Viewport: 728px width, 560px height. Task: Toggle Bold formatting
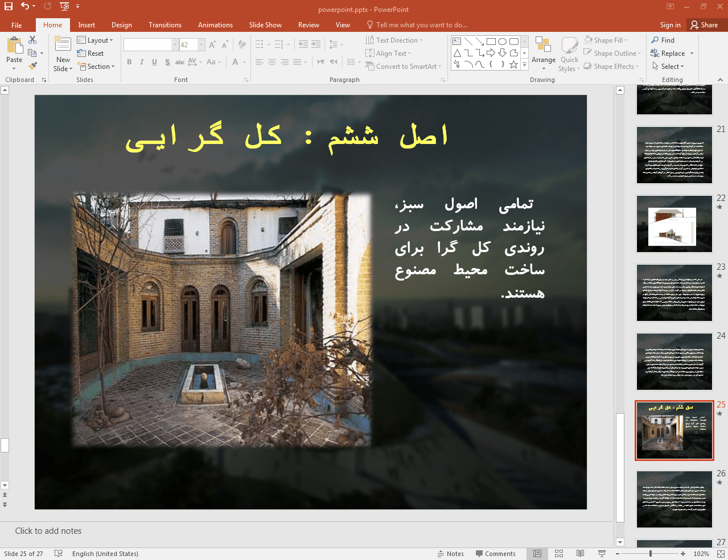(x=130, y=62)
